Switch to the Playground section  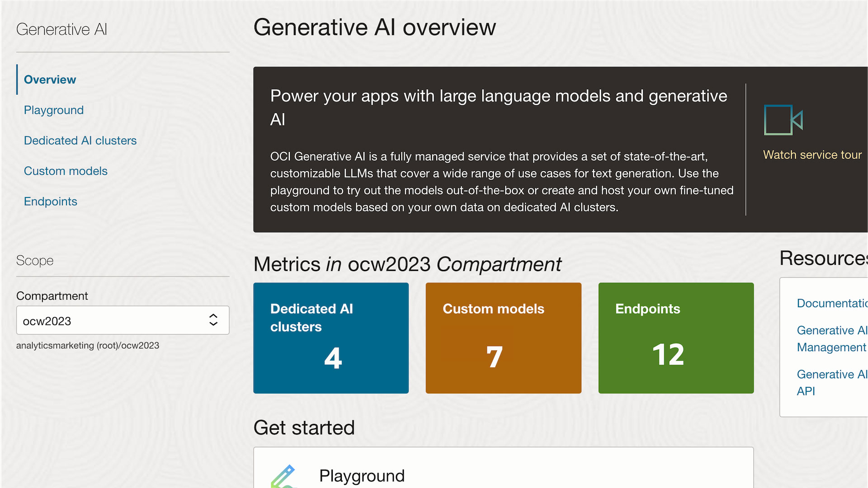click(53, 110)
